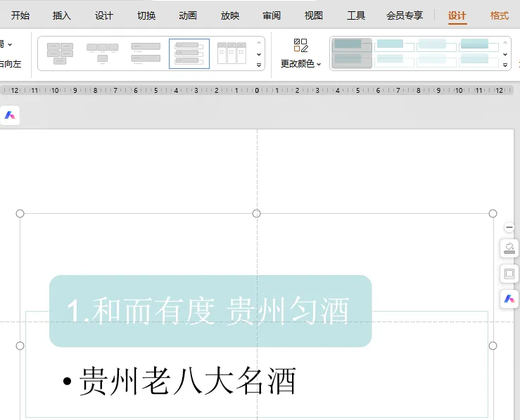Apply the second light teal SmartArt style

click(x=395, y=53)
